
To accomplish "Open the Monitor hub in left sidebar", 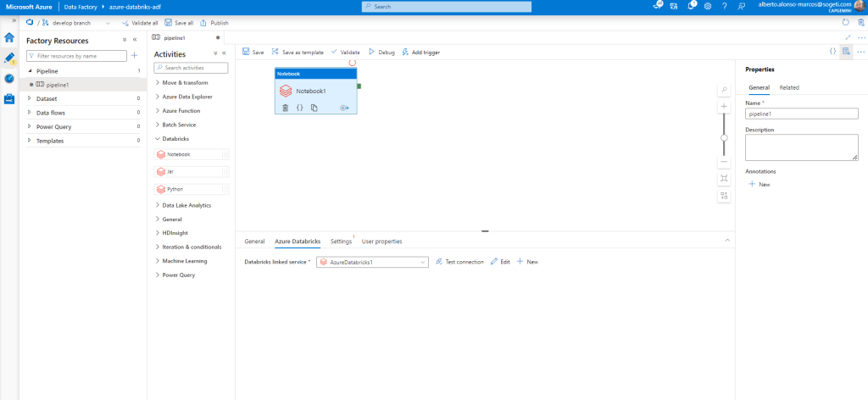I will click(x=9, y=78).
